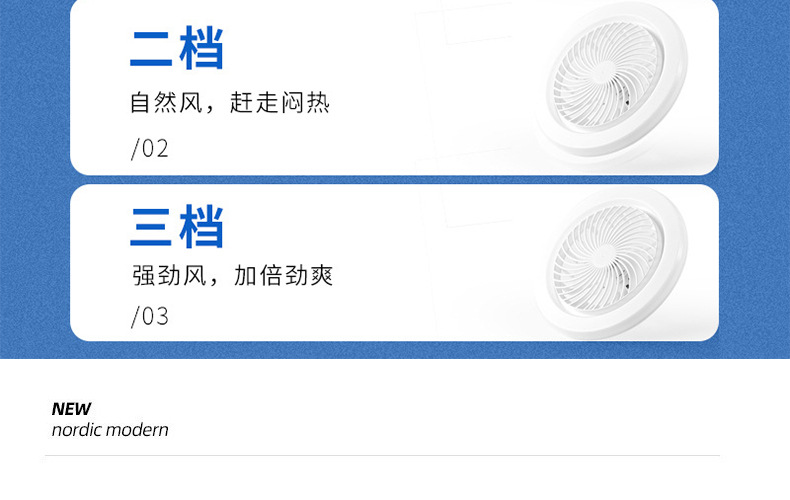Click the 赶走闷热 phrase

coord(280,103)
